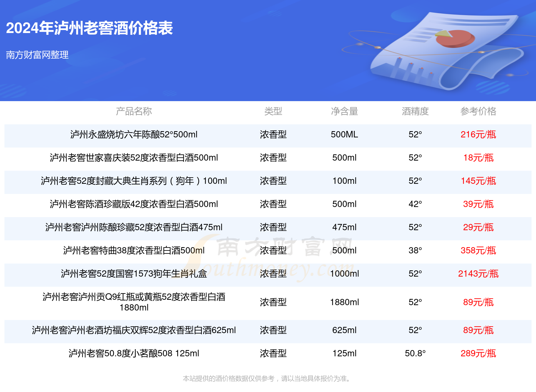This screenshot has height=392, width=536.
Task: Select 泸州老窖50.8度小茗酿508 125ml name
Action: tap(134, 353)
